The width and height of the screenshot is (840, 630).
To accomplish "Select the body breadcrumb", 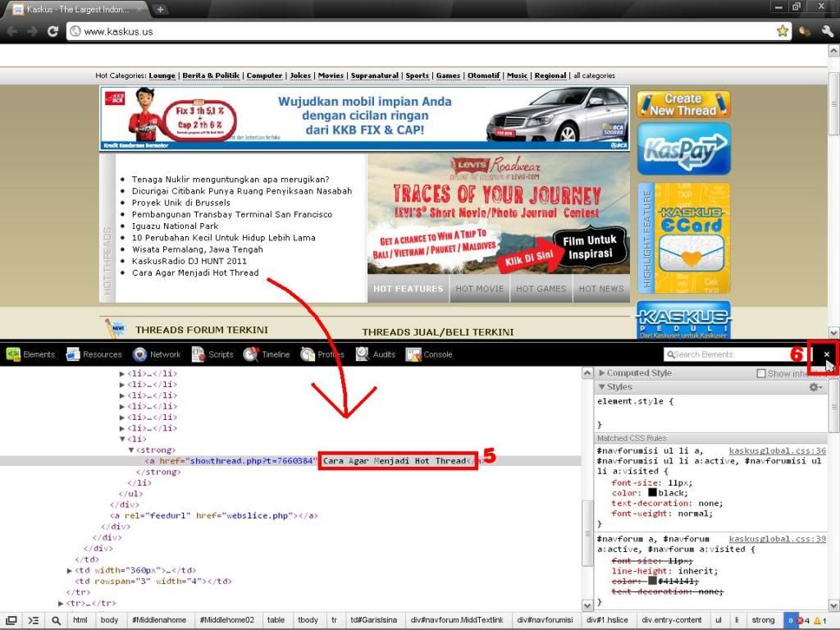I will click(x=109, y=620).
